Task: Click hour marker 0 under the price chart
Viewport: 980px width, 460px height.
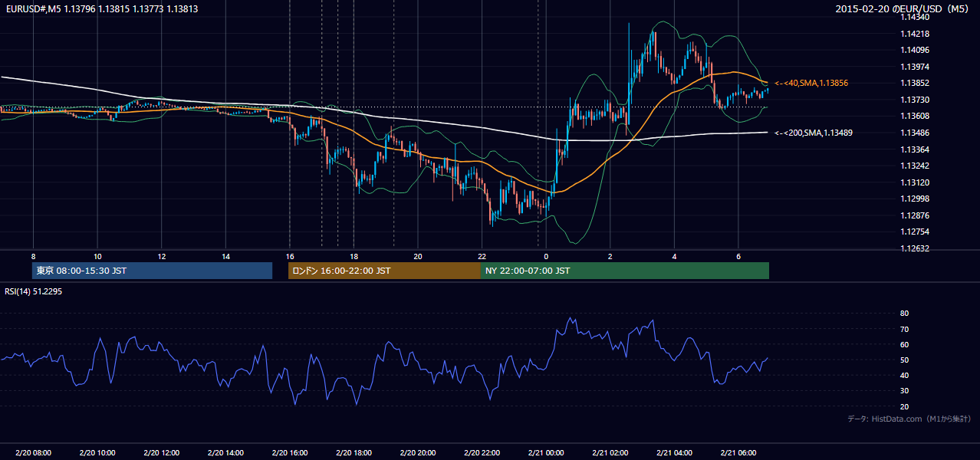Action: click(546, 256)
